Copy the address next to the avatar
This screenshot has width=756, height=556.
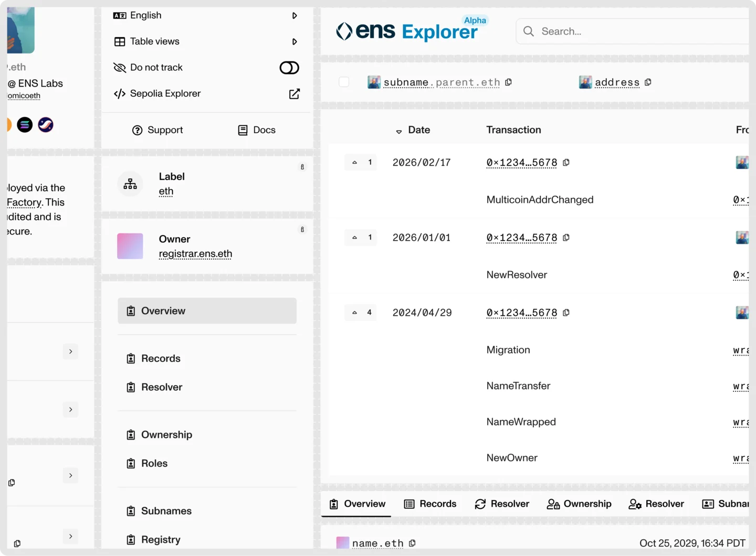point(648,82)
